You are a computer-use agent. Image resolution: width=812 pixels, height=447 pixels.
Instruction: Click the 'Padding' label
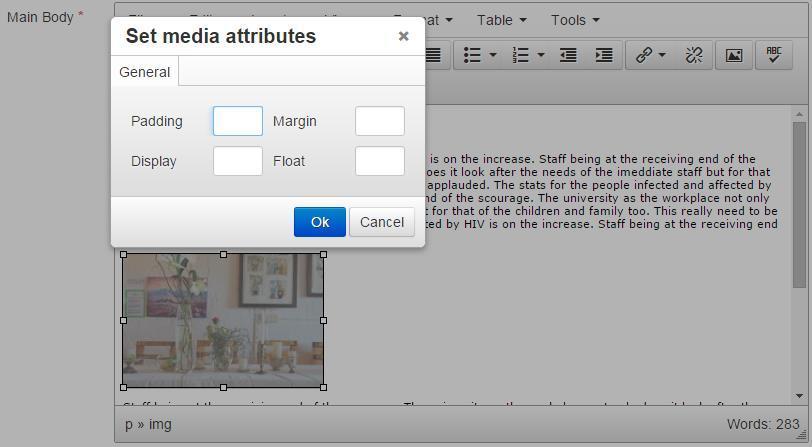pos(156,121)
